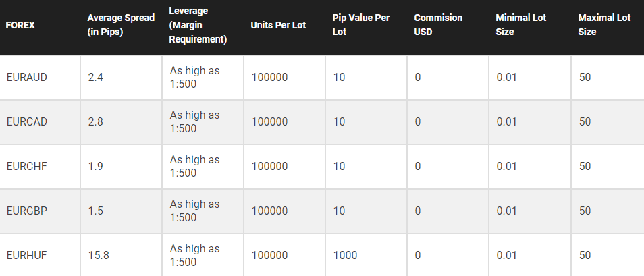Click the Minimal Lot Size header
The image size is (644, 276).
click(x=520, y=25)
